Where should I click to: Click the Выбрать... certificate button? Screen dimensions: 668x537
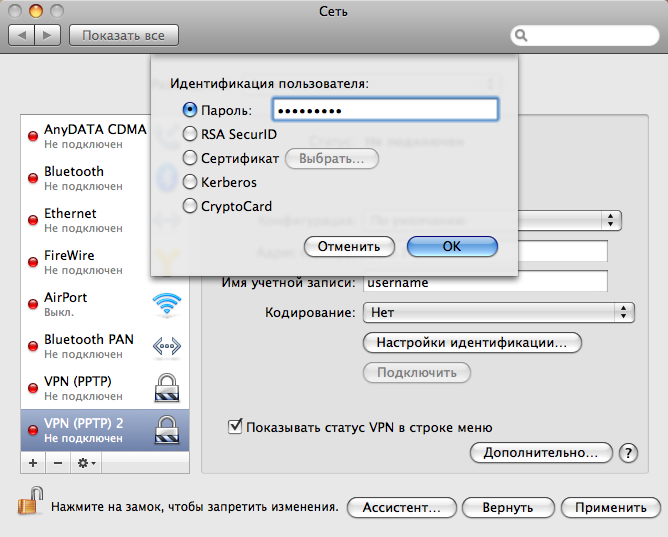[331, 158]
